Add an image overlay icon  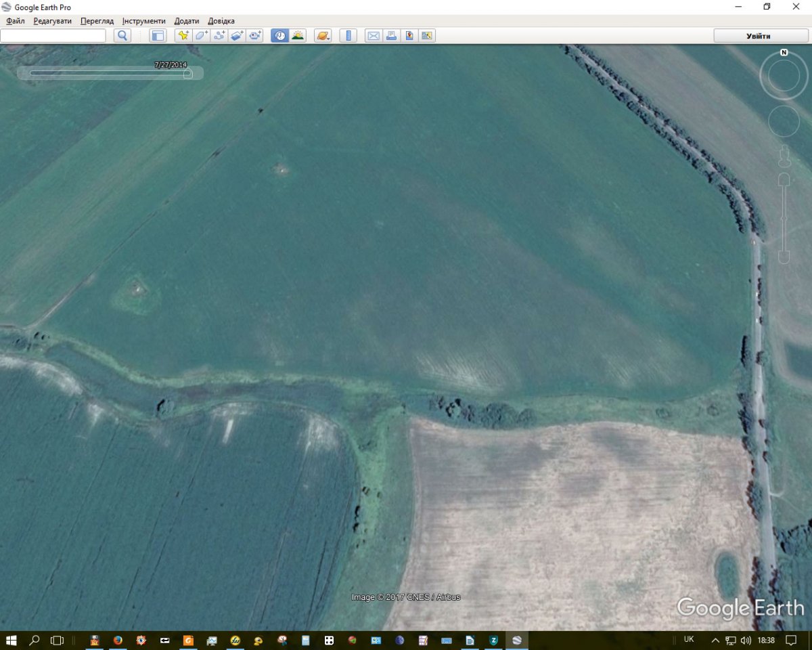(x=237, y=36)
